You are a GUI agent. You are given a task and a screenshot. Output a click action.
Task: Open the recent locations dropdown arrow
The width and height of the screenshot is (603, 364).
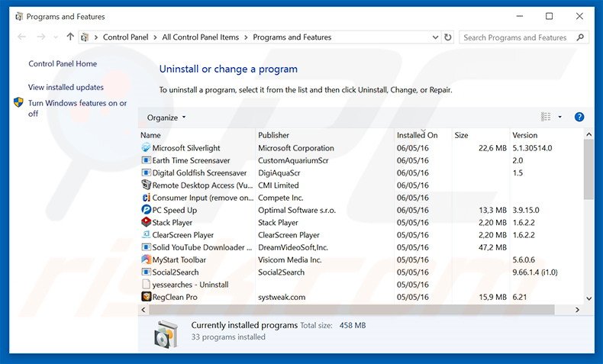(56, 37)
